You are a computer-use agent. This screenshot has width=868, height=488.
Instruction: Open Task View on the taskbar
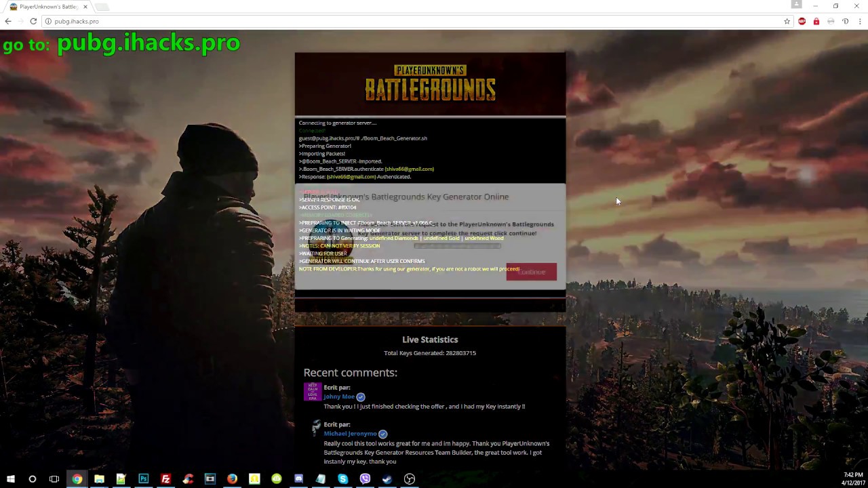(x=54, y=479)
